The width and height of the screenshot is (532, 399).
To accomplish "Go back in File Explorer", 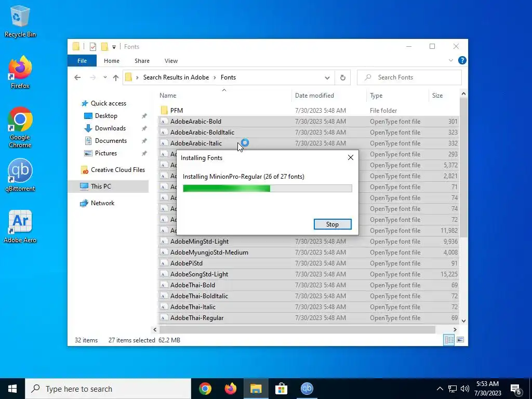I will pos(77,78).
